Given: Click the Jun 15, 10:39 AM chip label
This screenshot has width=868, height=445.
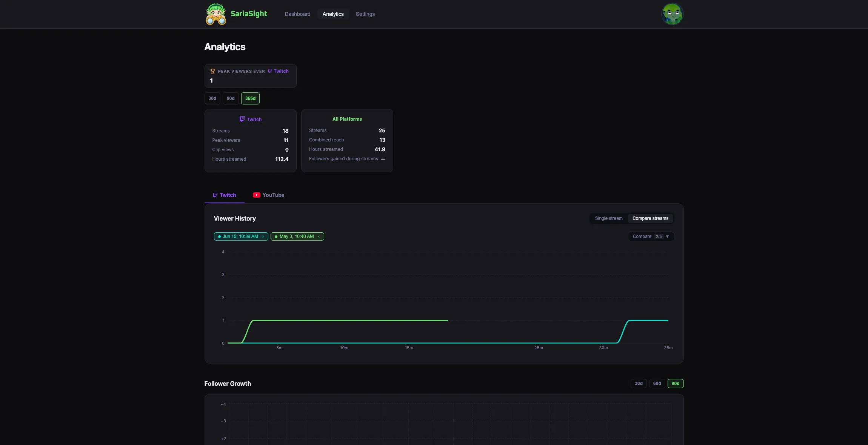Looking at the screenshot, I should click(x=240, y=236).
